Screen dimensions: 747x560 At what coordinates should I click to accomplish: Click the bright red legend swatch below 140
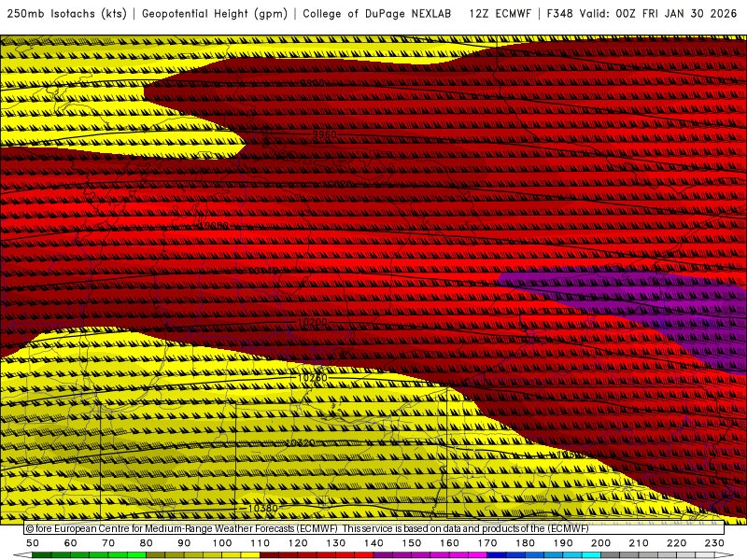tap(364, 555)
